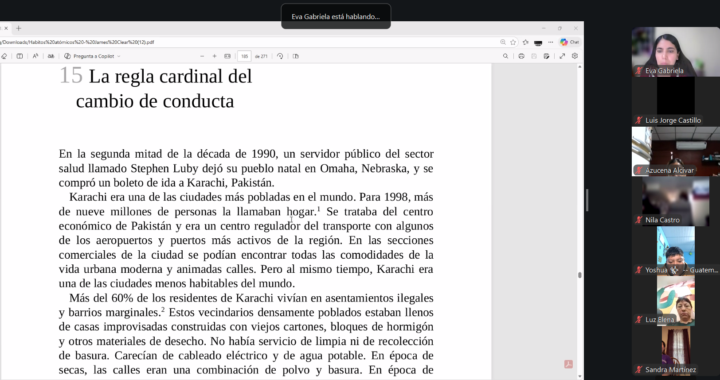This screenshot has height=380, width=720.
Task: Activate the read aloud tool
Action: (51, 56)
